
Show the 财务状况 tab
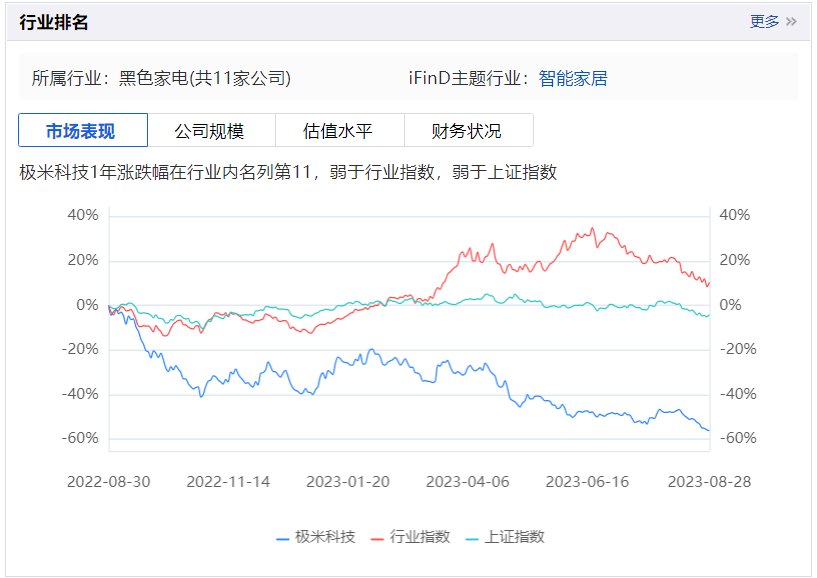coord(467,131)
